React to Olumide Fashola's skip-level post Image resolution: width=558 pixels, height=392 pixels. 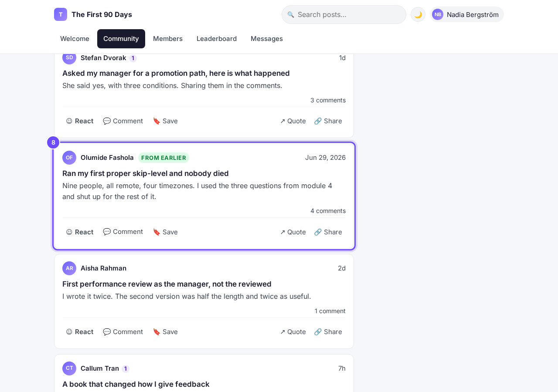pos(80,232)
